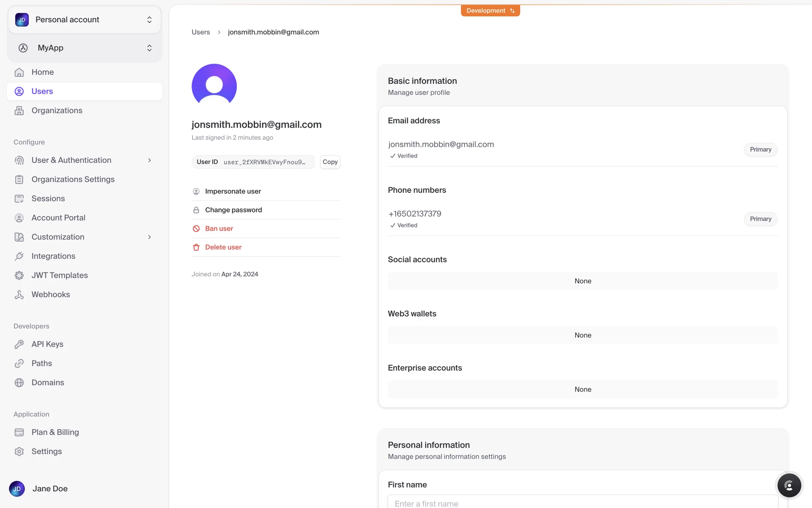Navigate back to Users breadcrumb link
Image resolution: width=812 pixels, height=508 pixels.
coord(200,32)
